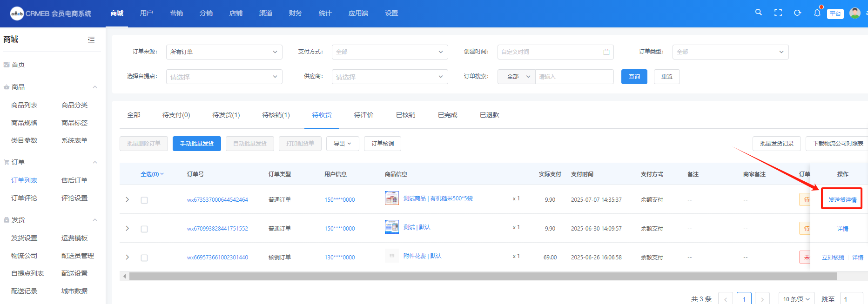Open the 全选 selection dropdown
868x304 pixels.
[x=152, y=174]
